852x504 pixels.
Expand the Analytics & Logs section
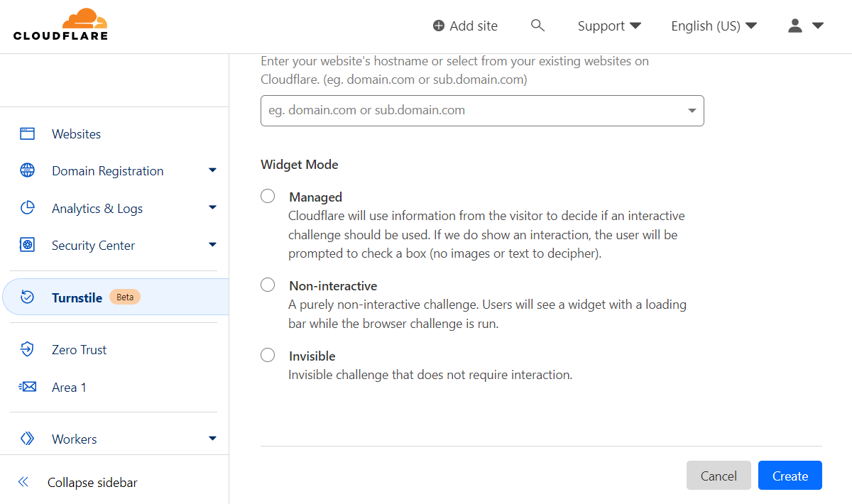click(x=212, y=208)
